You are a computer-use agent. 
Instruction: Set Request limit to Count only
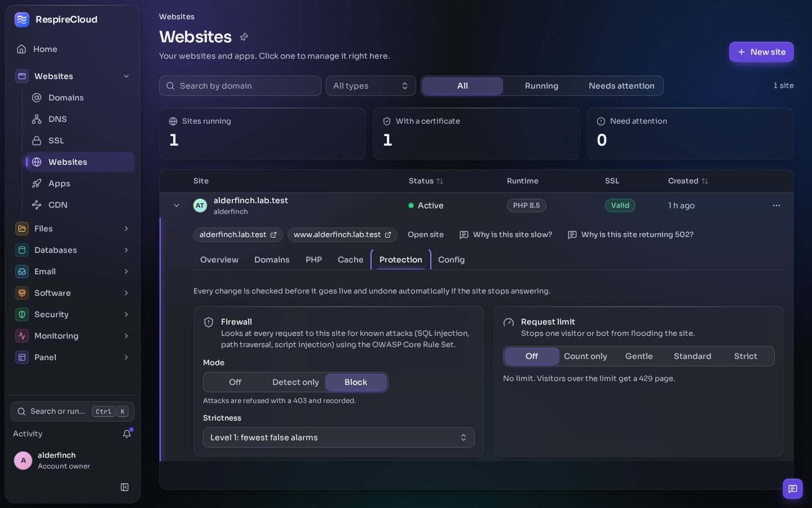tap(585, 356)
